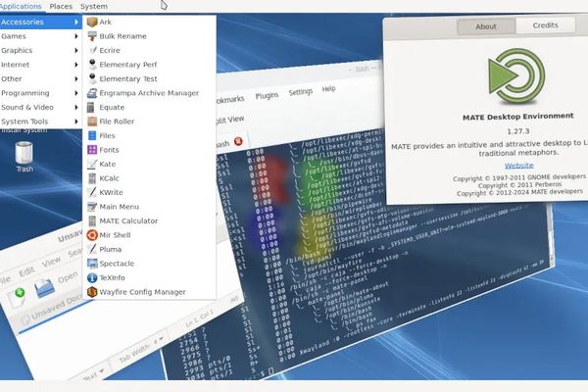Click the Open button label in Pluma
This screenshot has height=392, width=588.
[68, 277]
